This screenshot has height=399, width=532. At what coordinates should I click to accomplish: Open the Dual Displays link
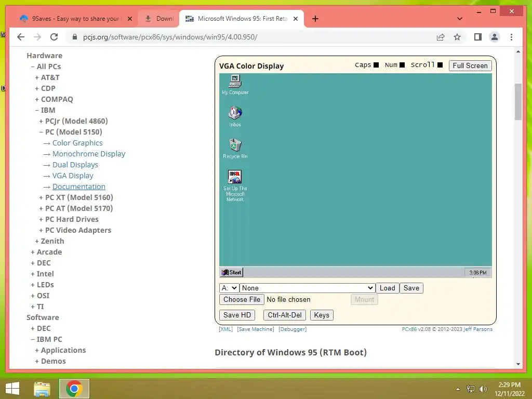(x=75, y=165)
